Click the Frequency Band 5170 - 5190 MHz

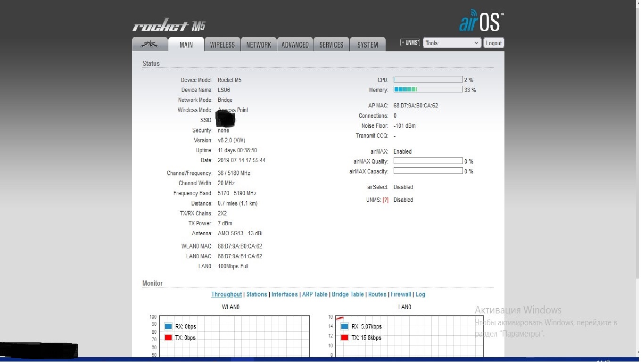click(237, 193)
